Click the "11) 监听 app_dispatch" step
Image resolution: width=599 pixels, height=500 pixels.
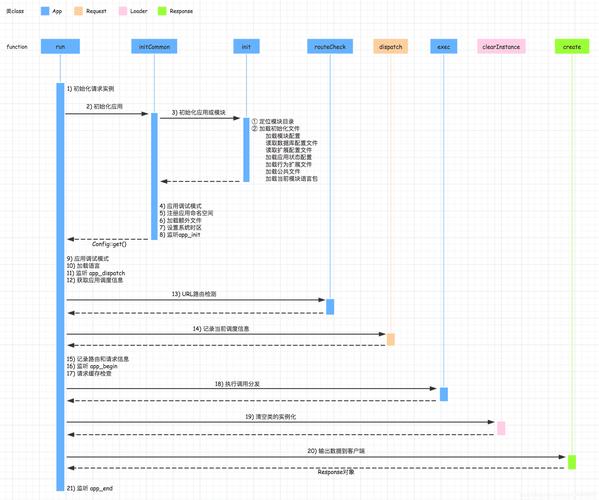(x=96, y=273)
